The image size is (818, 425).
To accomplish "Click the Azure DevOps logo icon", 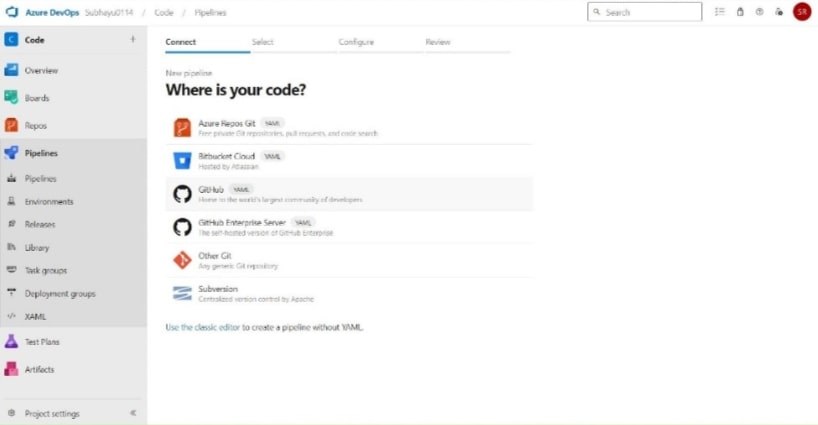I will (11, 12).
